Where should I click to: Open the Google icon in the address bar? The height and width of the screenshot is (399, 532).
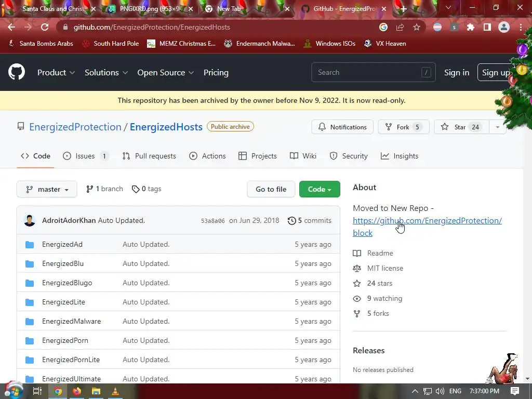coord(383,27)
